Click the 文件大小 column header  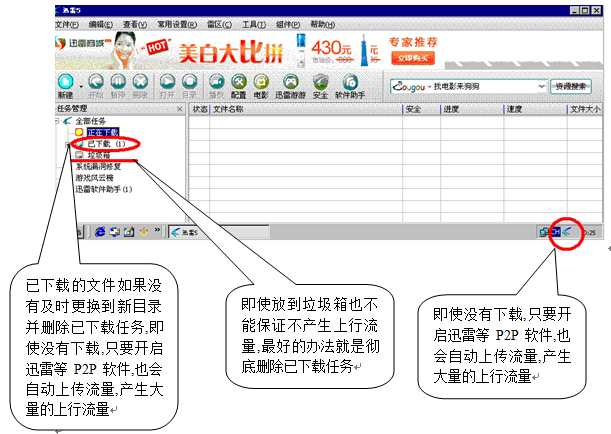point(585,109)
